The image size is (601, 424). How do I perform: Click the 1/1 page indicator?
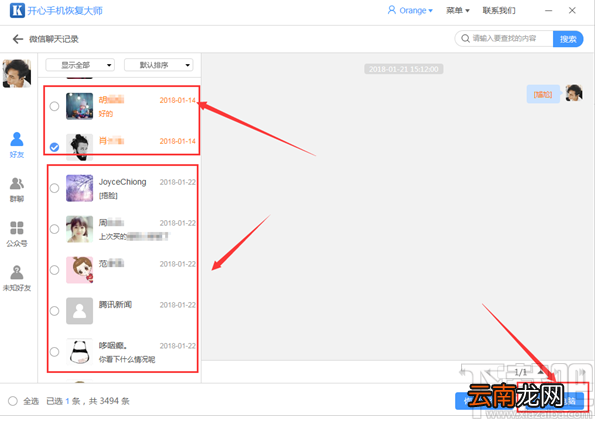(x=520, y=372)
